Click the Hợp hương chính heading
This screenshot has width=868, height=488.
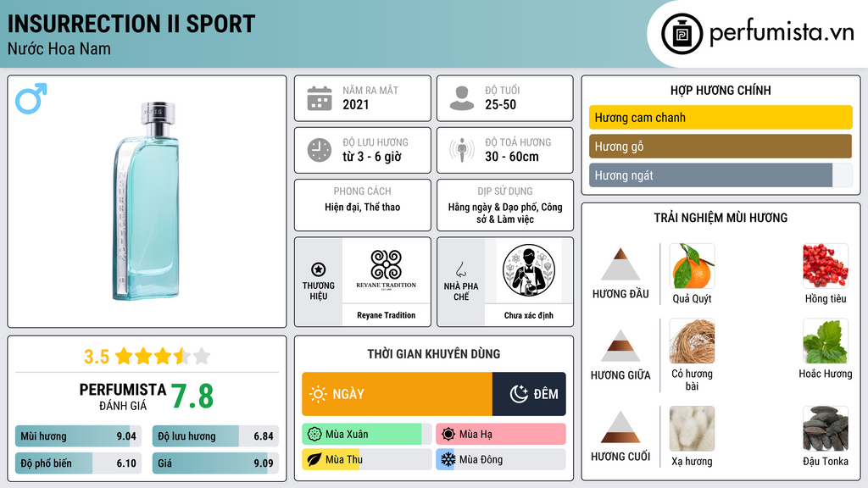click(x=721, y=90)
